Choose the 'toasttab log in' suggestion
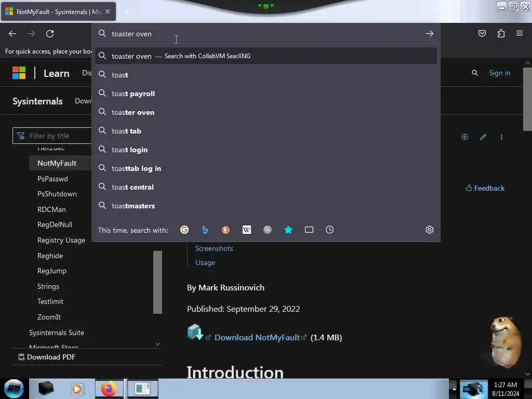This screenshot has height=399, width=532. coord(265,168)
